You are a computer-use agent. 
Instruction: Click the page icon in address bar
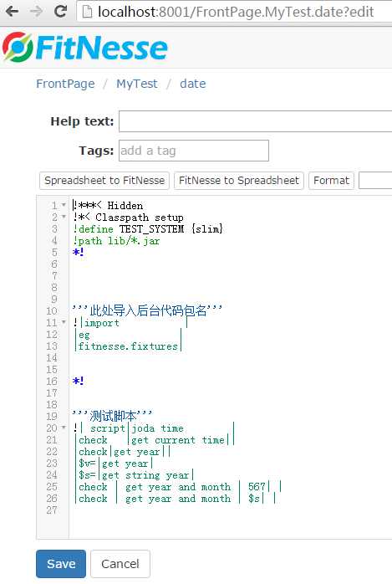coord(87,12)
